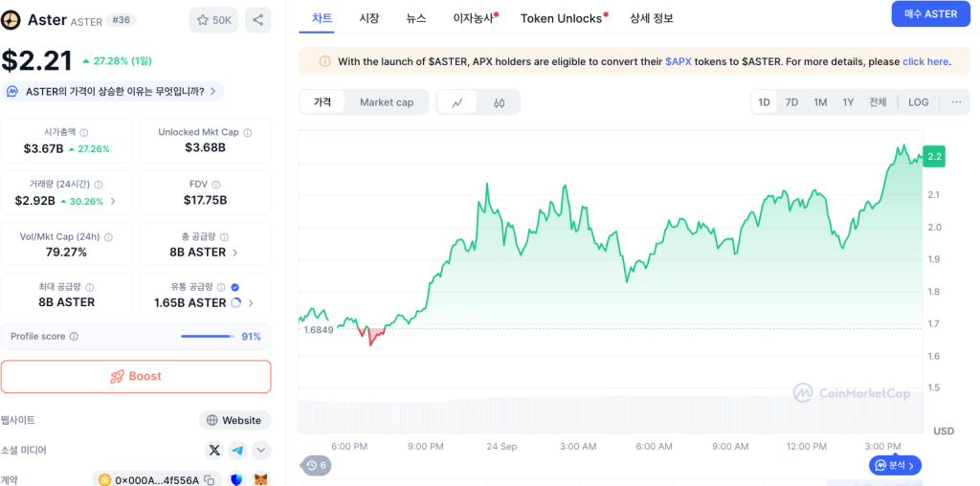Select the Market cap chart mode

tap(387, 102)
